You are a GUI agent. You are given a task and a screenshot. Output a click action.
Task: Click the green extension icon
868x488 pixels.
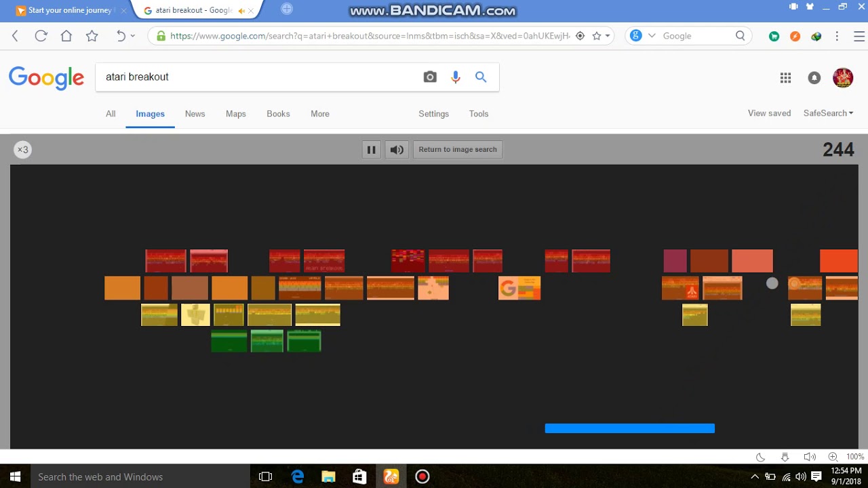pyautogui.click(x=774, y=36)
